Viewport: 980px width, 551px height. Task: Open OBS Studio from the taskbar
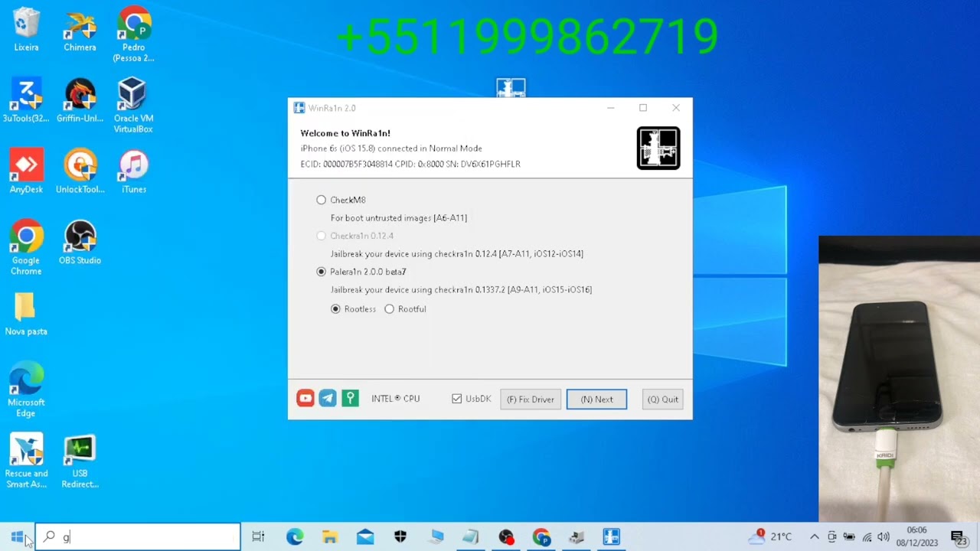tap(506, 537)
